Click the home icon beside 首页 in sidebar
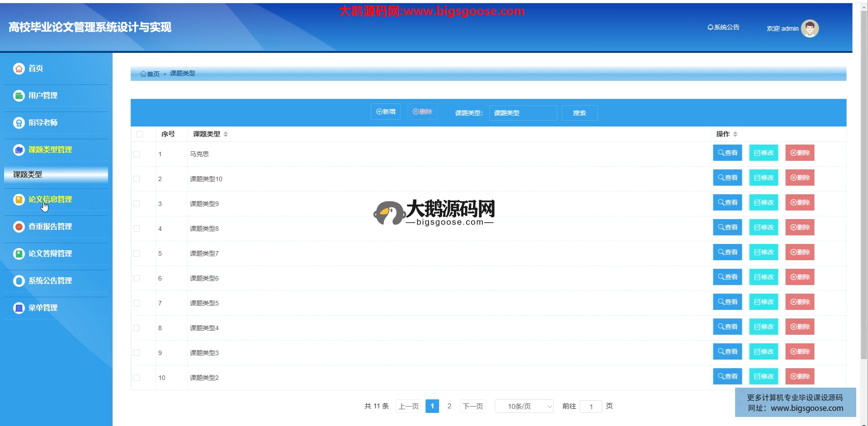Viewport: 868px width, 426px height. 19,69
